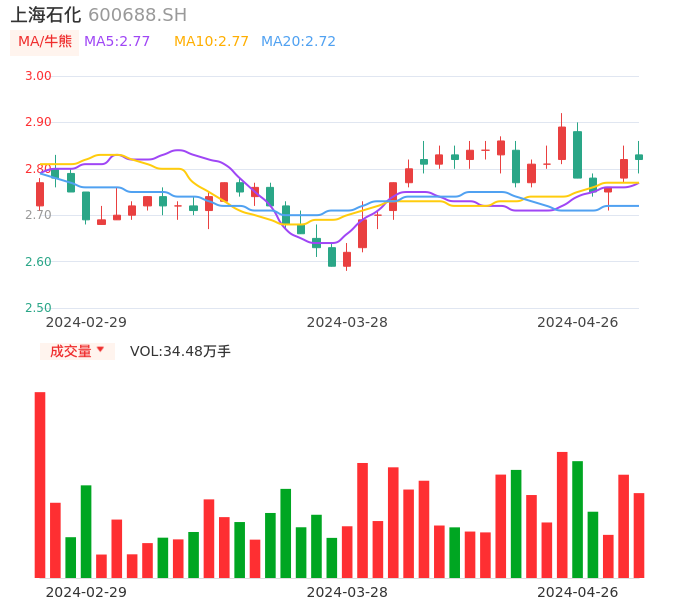Click the last red volume bar on the right
This screenshot has width=686, height=606.
[639, 535]
